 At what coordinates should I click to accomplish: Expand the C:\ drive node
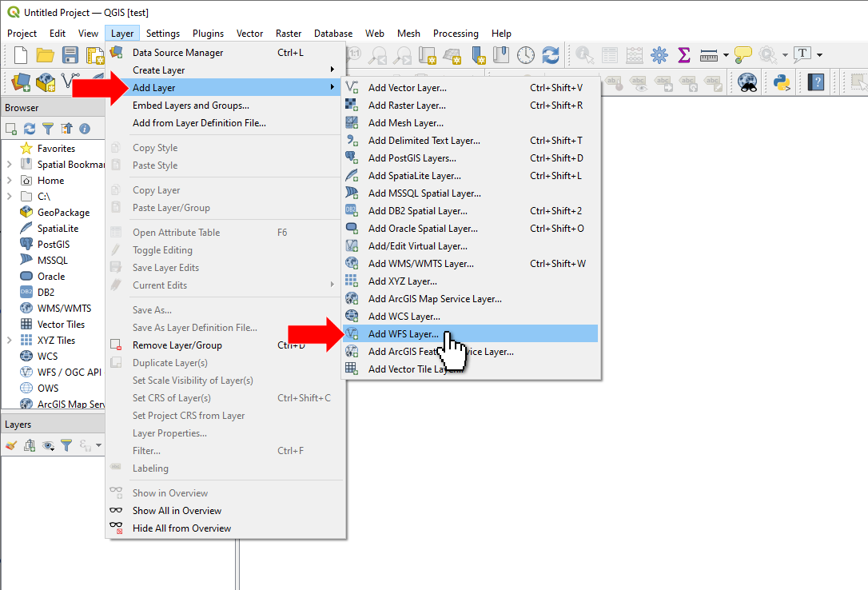coord(9,197)
